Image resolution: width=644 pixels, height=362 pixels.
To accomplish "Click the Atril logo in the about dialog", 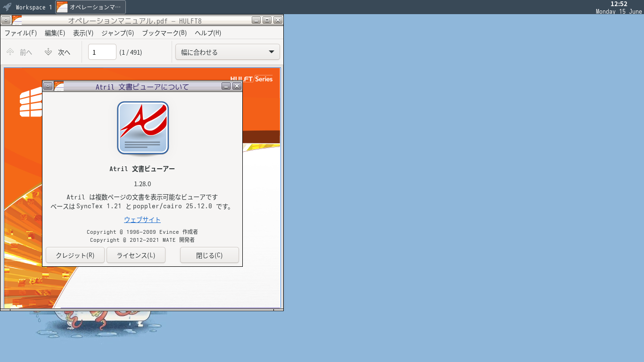I will click(x=143, y=128).
